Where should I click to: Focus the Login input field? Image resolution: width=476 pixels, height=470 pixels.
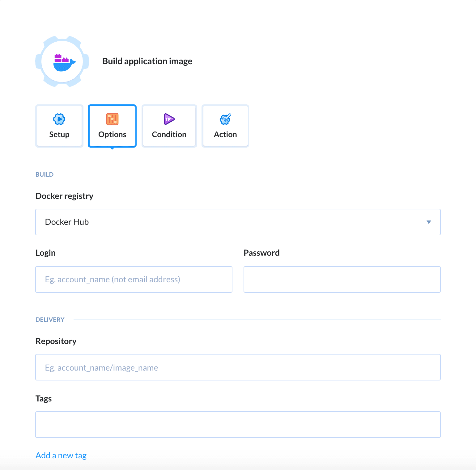134,279
